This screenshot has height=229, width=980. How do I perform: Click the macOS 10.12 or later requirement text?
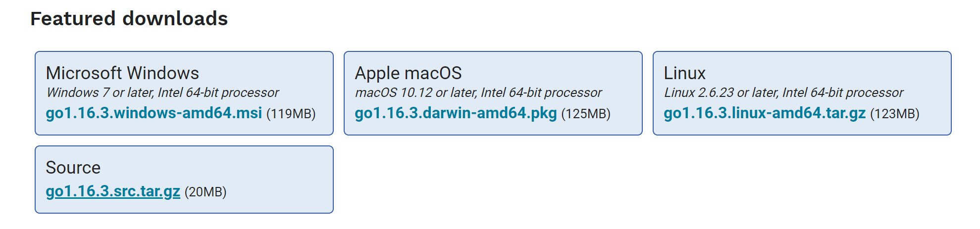(x=478, y=92)
